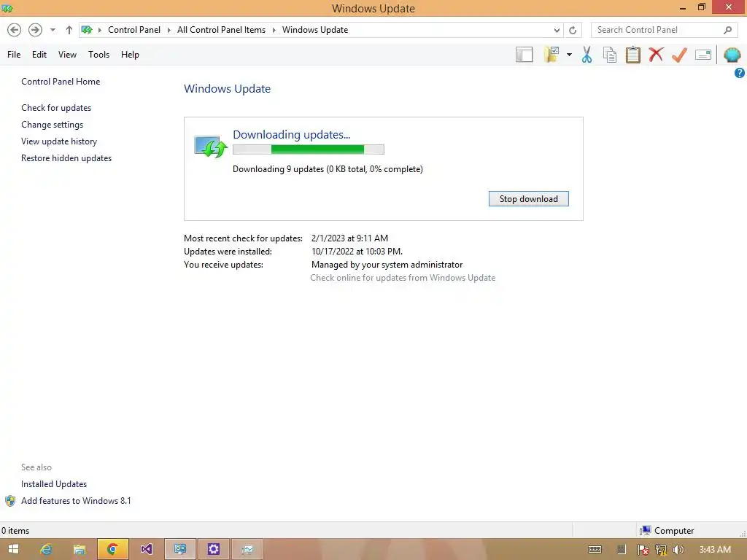This screenshot has width=747, height=560.
Task: Click the taskbar clock showing 3:43 AM
Action: [715, 550]
